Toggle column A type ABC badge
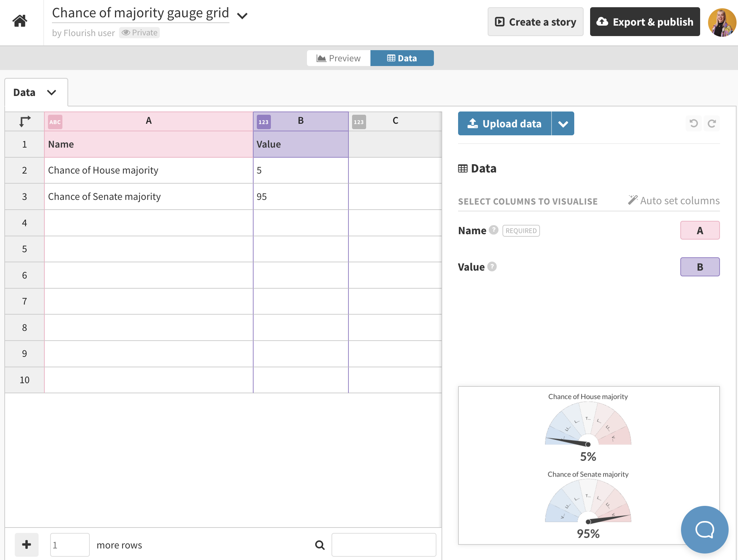The width and height of the screenshot is (738, 560). click(x=55, y=122)
